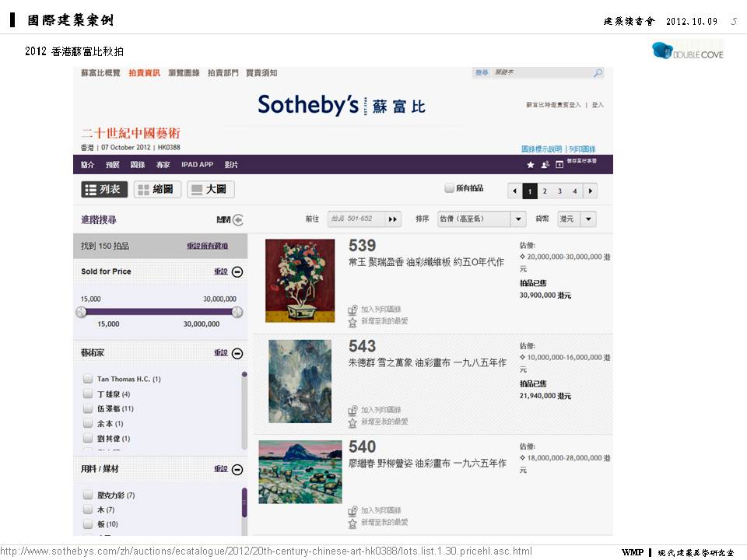Open the 圖錄 tab in purple bar
Viewport: 747px width, 560px height.
tap(138, 165)
